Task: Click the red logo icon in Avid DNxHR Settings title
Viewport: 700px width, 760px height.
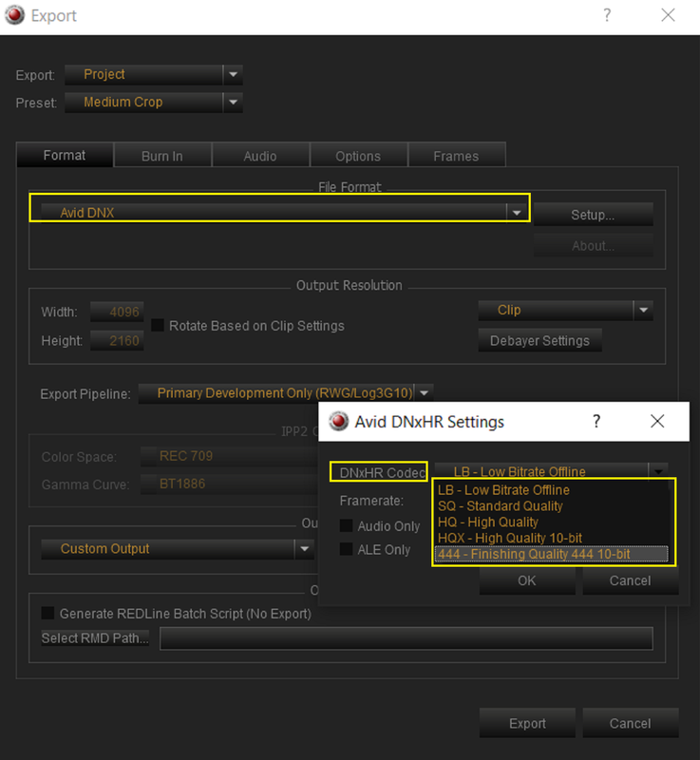Action: pos(339,421)
